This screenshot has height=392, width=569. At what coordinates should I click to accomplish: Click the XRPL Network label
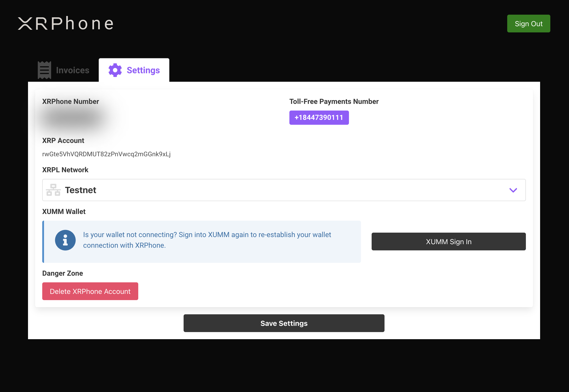(x=65, y=170)
